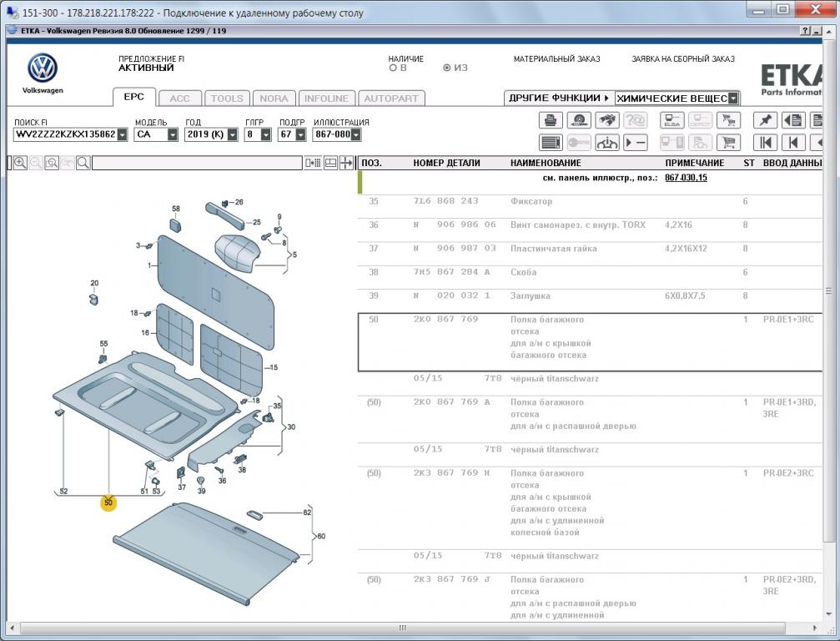The width and height of the screenshot is (840, 641).
Task: Go to previous record icon
Action: pyautogui.click(x=793, y=143)
